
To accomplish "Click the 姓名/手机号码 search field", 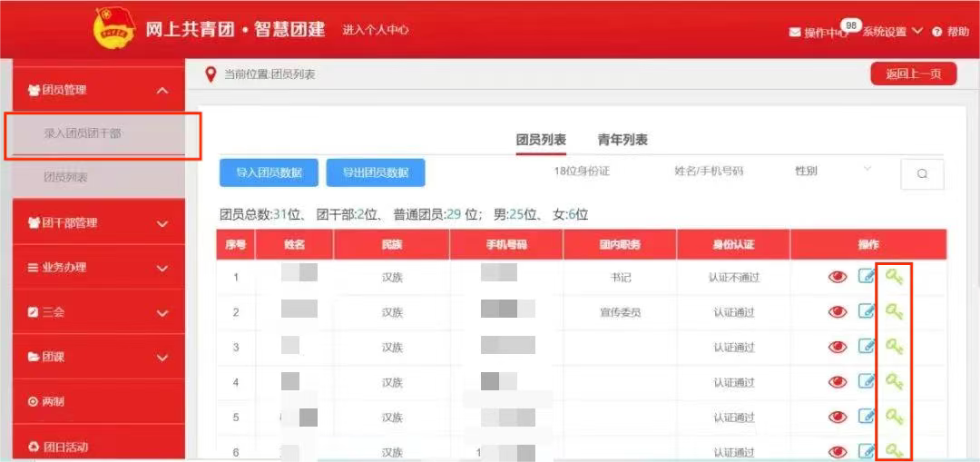I will pos(709,172).
